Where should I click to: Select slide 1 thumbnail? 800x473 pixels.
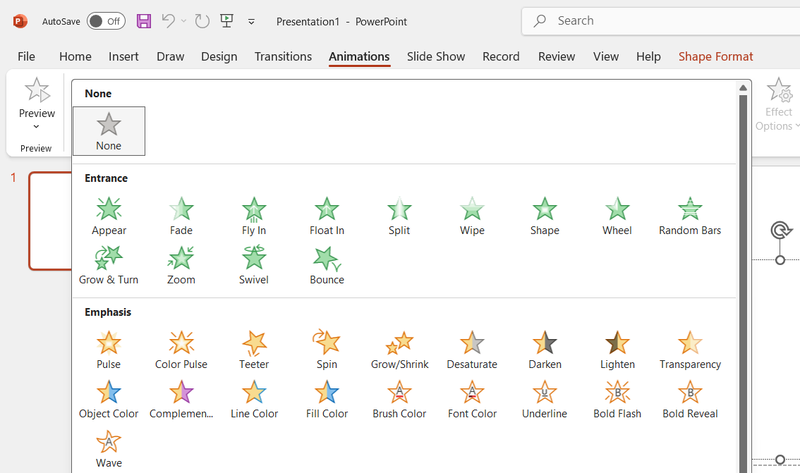50,221
